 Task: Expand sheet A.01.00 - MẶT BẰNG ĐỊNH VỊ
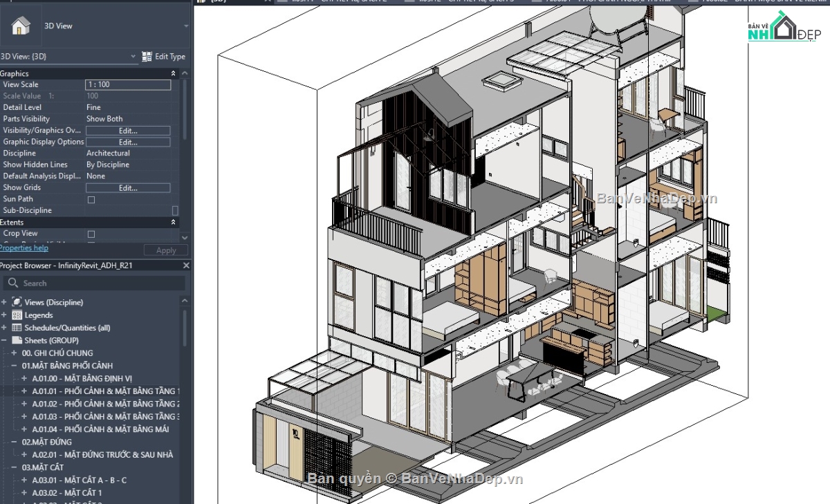[24, 378]
